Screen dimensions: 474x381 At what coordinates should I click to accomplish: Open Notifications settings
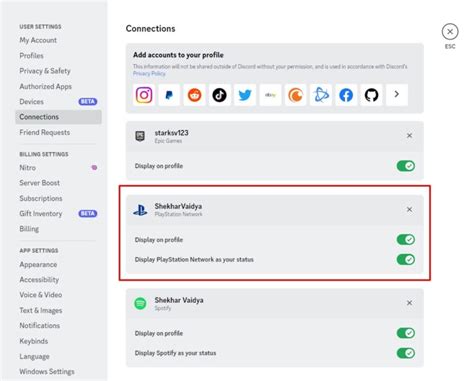point(58,326)
